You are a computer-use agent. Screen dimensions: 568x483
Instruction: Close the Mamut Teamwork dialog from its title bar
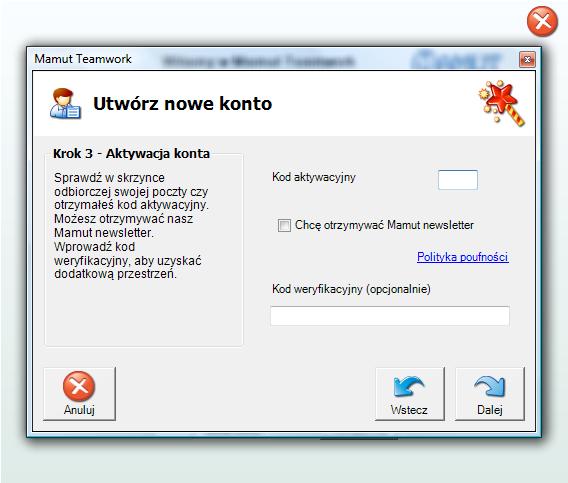[527, 59]
